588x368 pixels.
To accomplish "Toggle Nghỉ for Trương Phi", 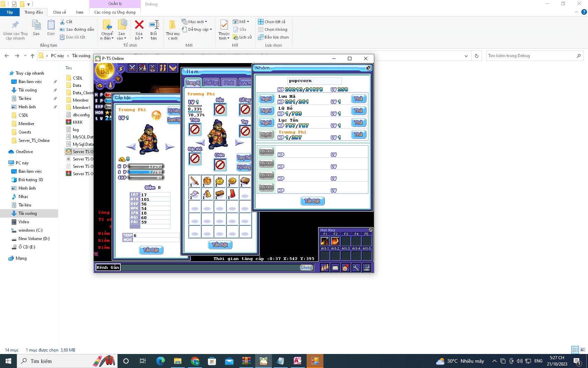I will pos(266,135).
